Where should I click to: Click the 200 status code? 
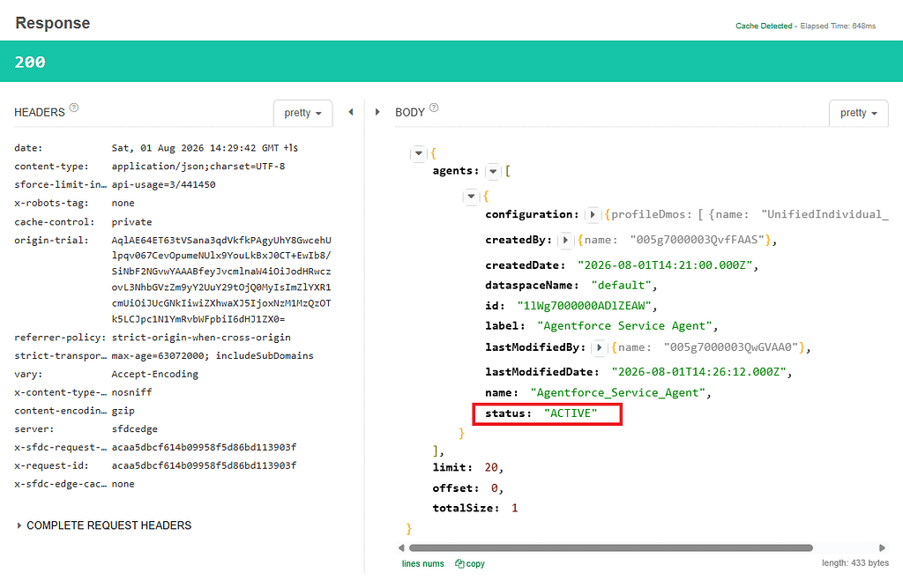[30, 63]
